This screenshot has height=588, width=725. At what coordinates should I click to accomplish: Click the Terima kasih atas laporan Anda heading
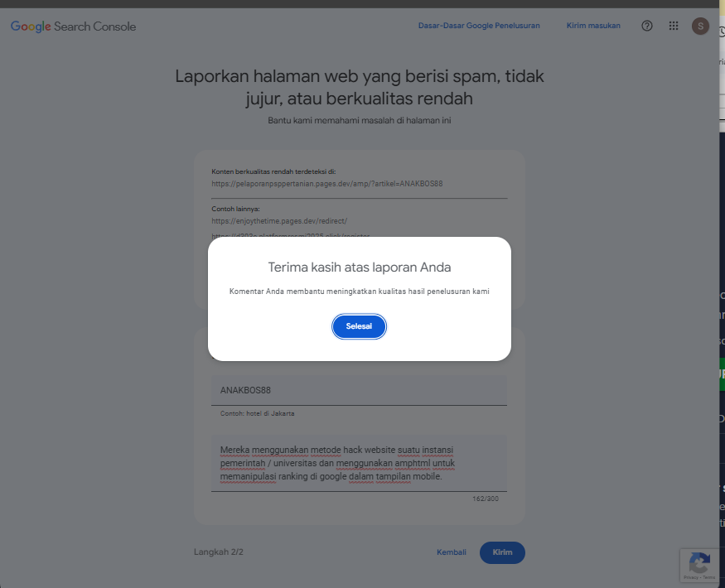click(360, 267)
